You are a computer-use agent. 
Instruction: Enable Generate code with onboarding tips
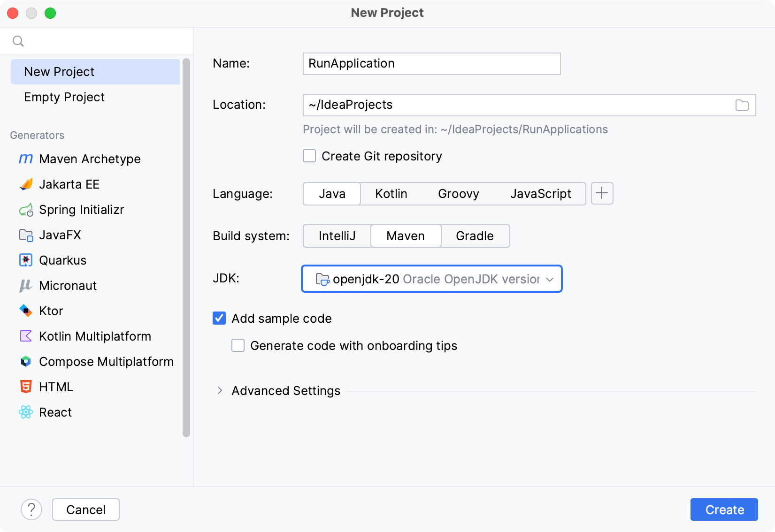click(x=238, y=345)
